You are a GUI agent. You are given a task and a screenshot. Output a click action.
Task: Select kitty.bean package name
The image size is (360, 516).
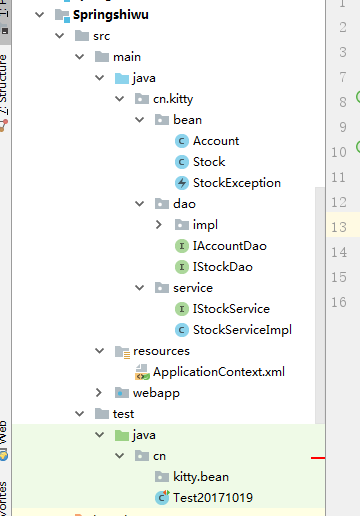(x=201, y=477)
